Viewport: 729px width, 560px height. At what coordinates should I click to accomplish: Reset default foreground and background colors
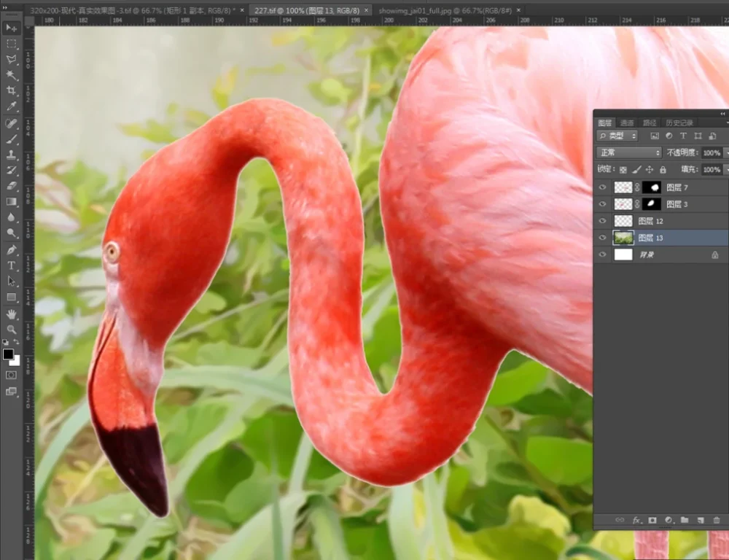click(x=6, y=342)
